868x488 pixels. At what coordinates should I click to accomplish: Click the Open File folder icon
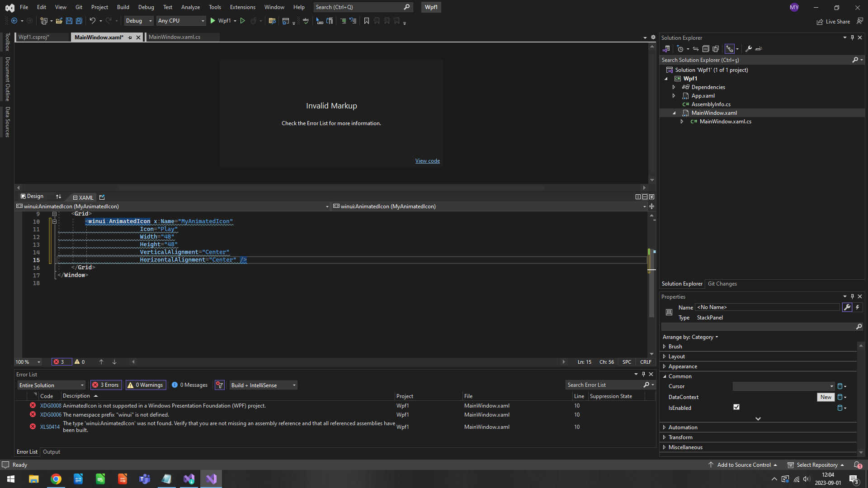[59, 21]
